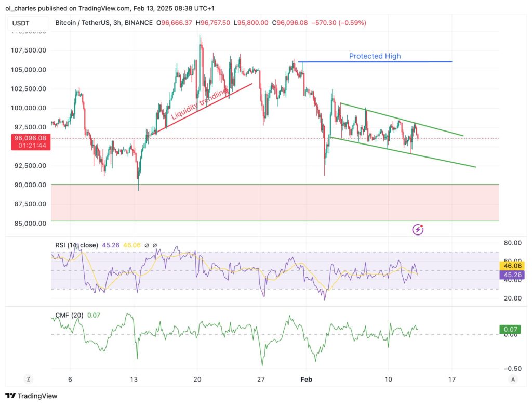
Task: Select the Bitcoin / TetherUS symbol title
Action: [x=83, y=23]
